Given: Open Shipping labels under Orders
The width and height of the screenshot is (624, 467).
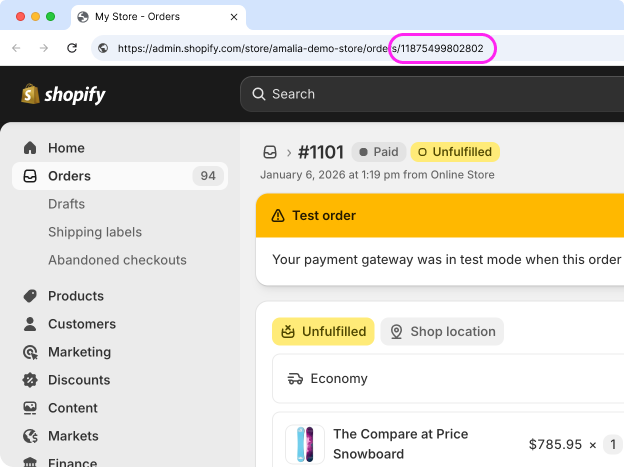Looking at the screenshot, I should coord(95,232).
